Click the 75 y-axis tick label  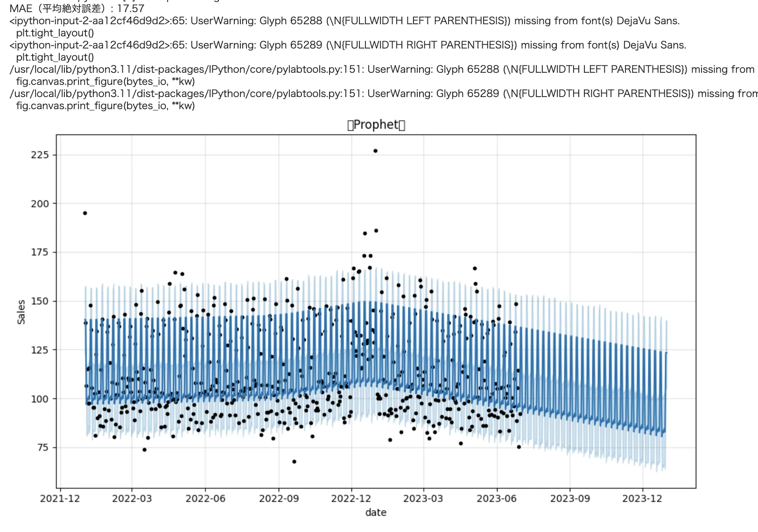pyautogui.click(x=42, y=448)
